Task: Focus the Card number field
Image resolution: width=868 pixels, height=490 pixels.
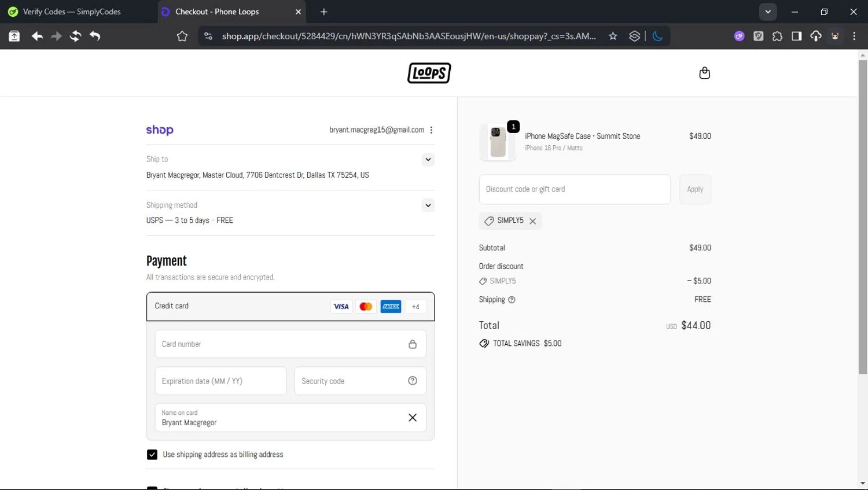Action: point(290,344)
